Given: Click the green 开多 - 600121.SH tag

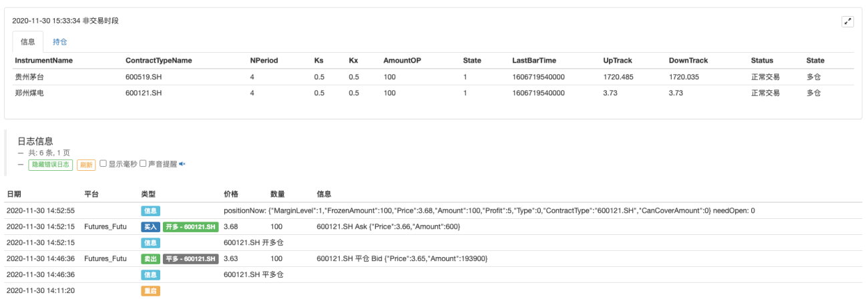Looking at the screenshot, I should click(x=190, y=227).
